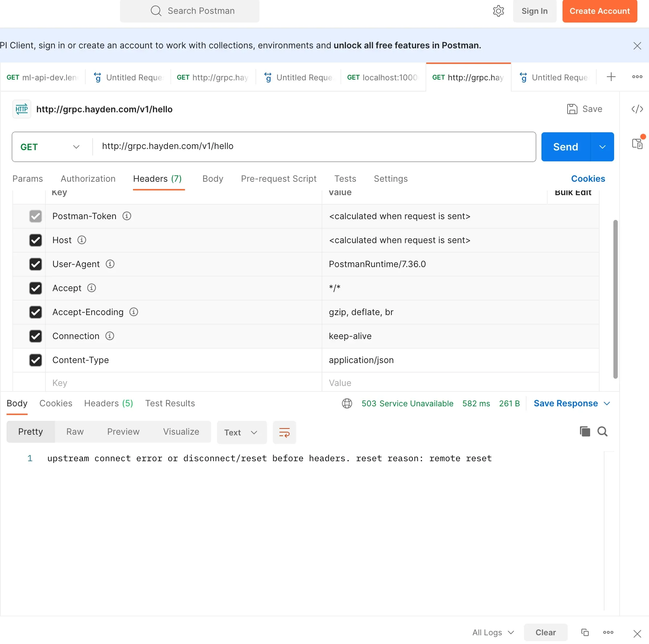Open the All Logs filter dropdown
This screenshot has width=649, height=644.
tap(493, 632)
